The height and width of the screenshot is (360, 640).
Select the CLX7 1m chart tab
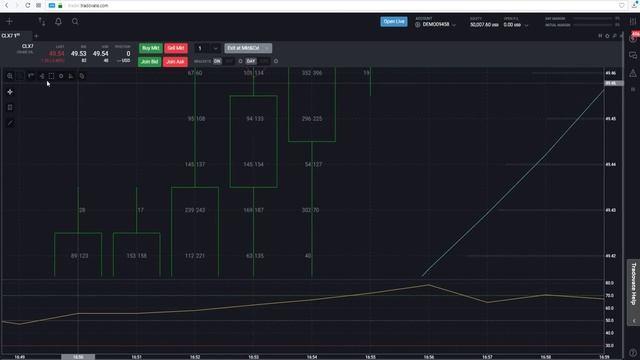pos(11,36)
